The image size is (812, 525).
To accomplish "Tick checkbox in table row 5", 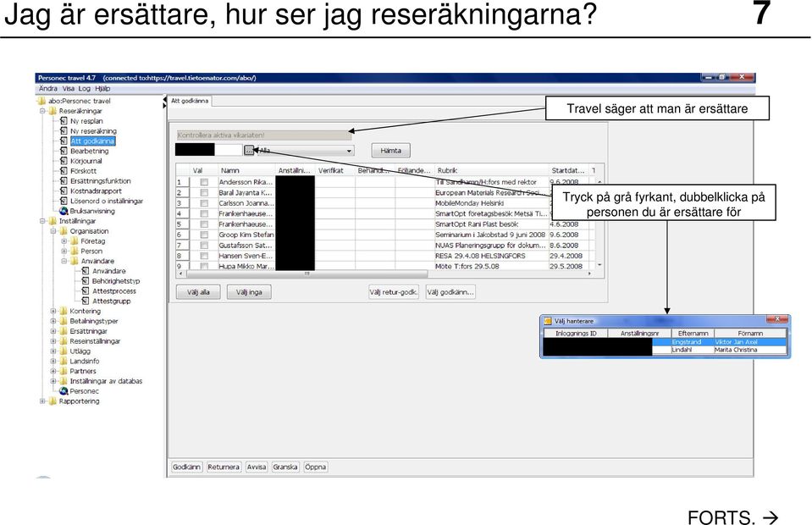I will coord(204,224).
